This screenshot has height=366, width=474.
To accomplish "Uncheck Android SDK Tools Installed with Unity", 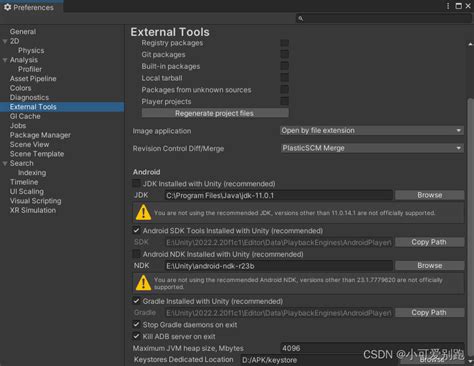I will point(136,230).
